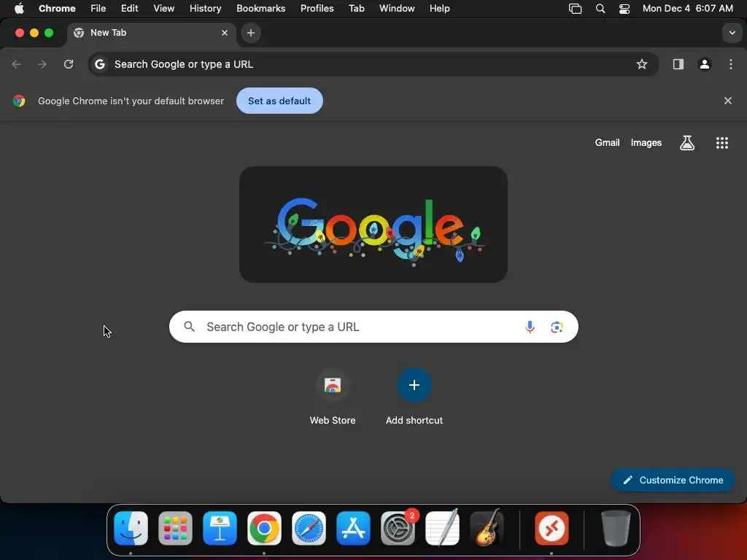
Task: Open the View menu
Action: click(163, 9)
